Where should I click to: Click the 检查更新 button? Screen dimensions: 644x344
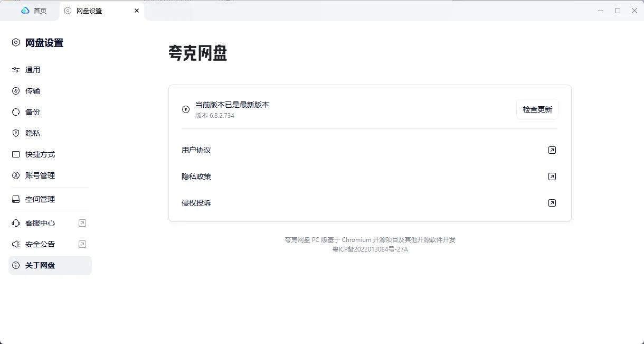pyautogui.click(x=537, y=109)
